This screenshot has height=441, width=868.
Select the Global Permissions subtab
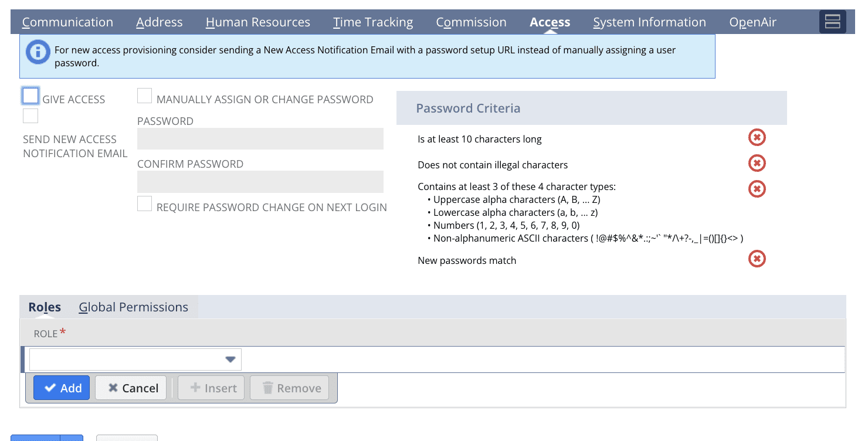point(133,307)
